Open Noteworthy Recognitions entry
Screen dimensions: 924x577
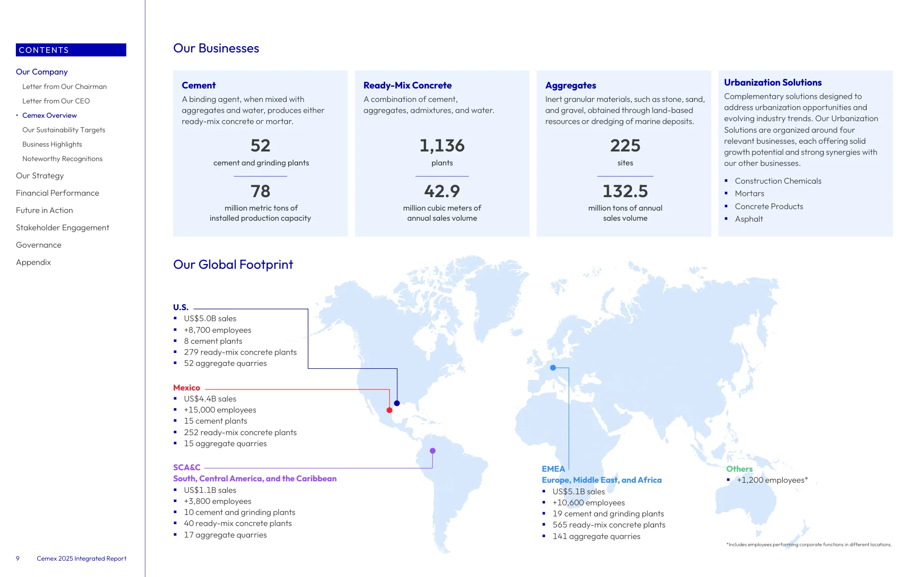pyautogui.click(x=63, y=159)
